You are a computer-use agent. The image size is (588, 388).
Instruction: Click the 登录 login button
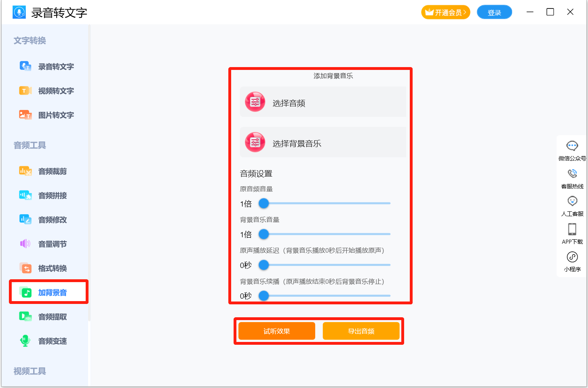494,12
